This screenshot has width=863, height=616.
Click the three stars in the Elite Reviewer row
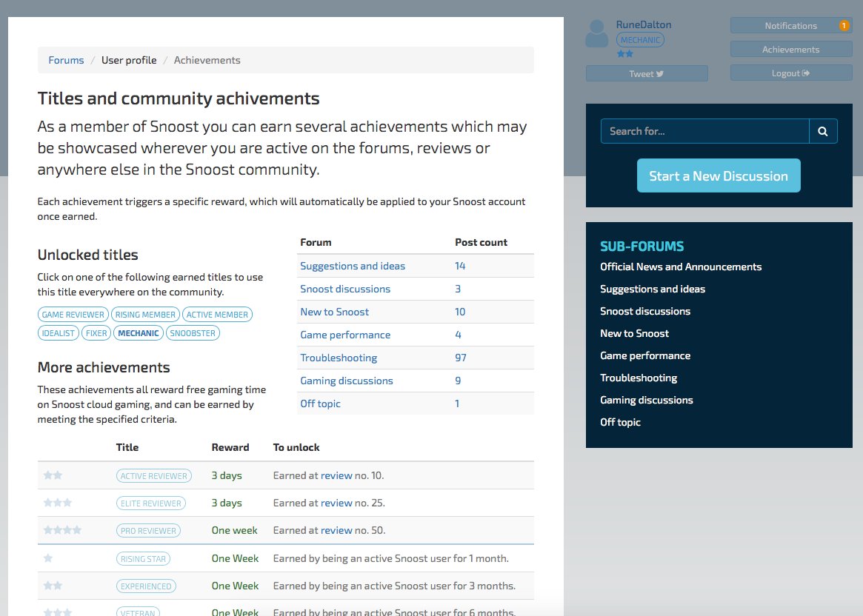pos(58,503)
